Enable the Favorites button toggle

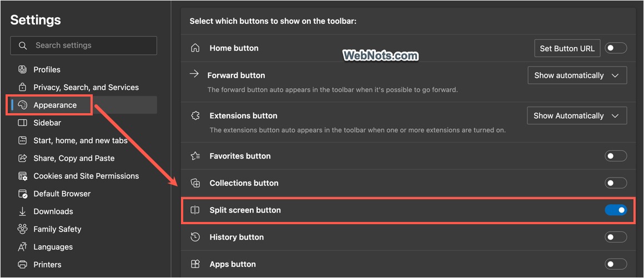616,156
